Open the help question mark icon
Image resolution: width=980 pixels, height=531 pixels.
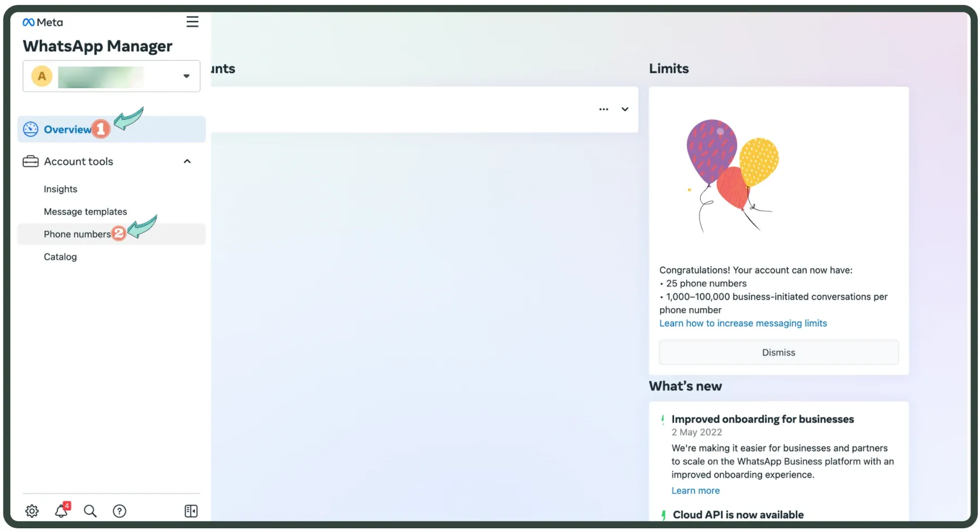click(x=119, y=511)
